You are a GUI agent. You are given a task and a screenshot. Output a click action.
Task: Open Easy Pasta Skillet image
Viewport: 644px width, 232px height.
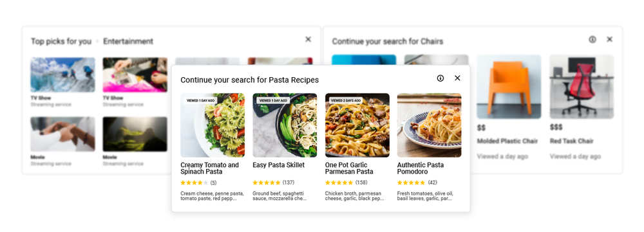tap(285, 125)
